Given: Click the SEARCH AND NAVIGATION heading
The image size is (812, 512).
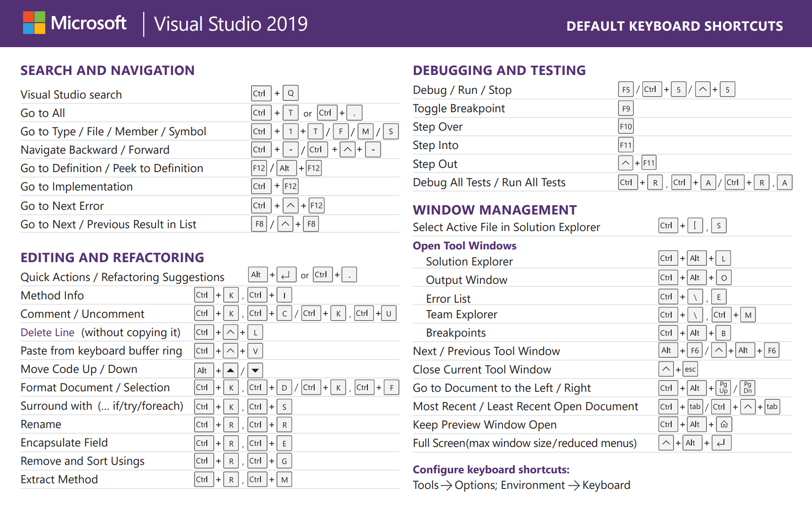Looking at the screenshot, I should [x=107, y=71].
